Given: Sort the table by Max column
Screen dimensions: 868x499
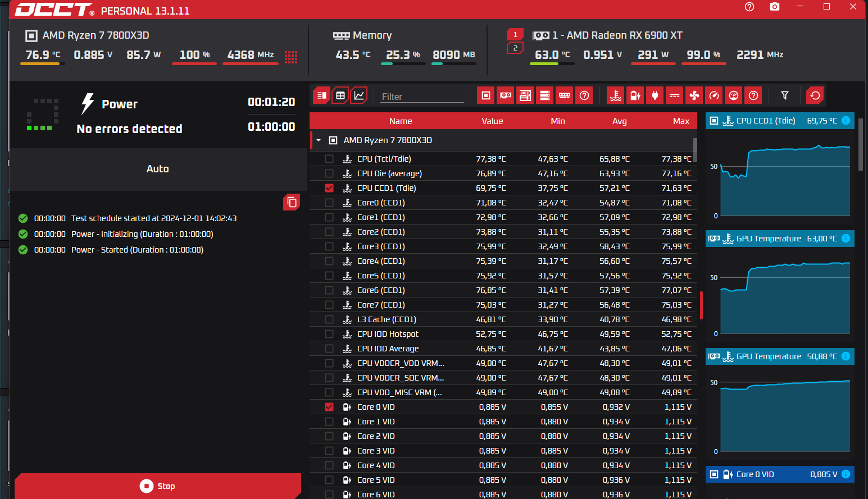Looking at the screenshot, I should [x=681, y=121].
